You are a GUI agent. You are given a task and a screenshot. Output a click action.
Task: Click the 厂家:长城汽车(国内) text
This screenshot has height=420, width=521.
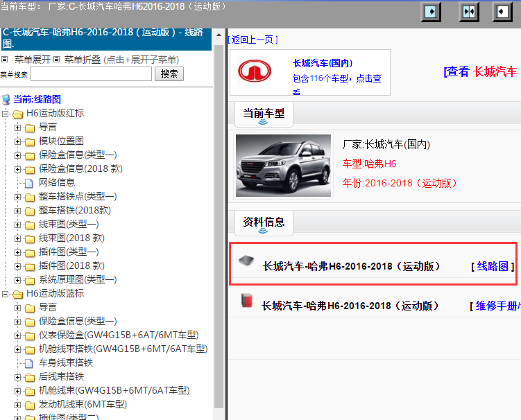386,144
